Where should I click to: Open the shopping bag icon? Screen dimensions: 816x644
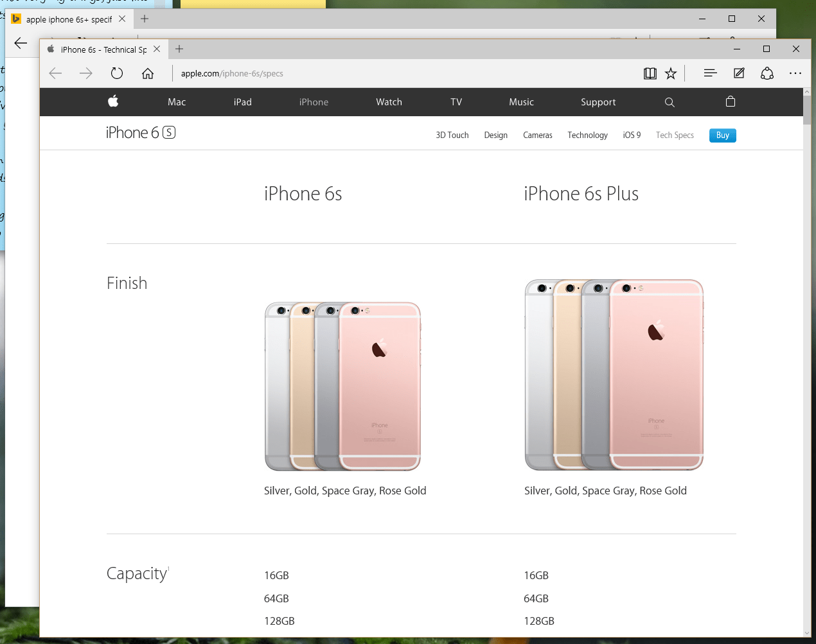[731, 101]
